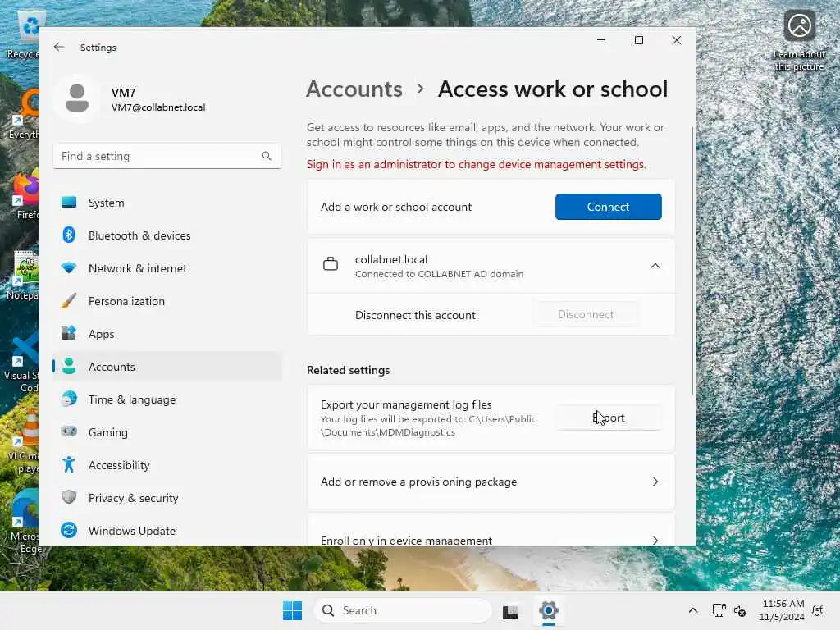Select the Windows Update menu item

point(167,531)
